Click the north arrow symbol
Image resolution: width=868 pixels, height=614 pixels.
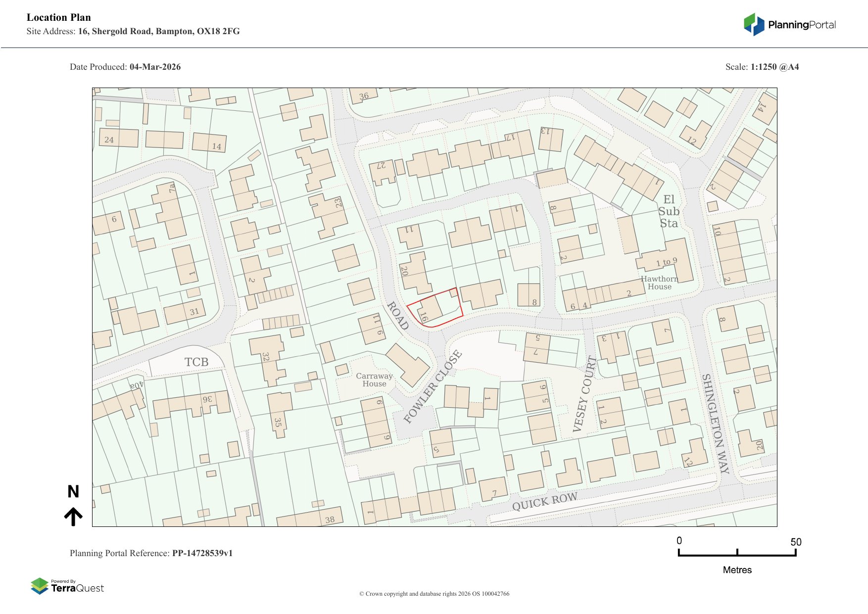point(73,516)
